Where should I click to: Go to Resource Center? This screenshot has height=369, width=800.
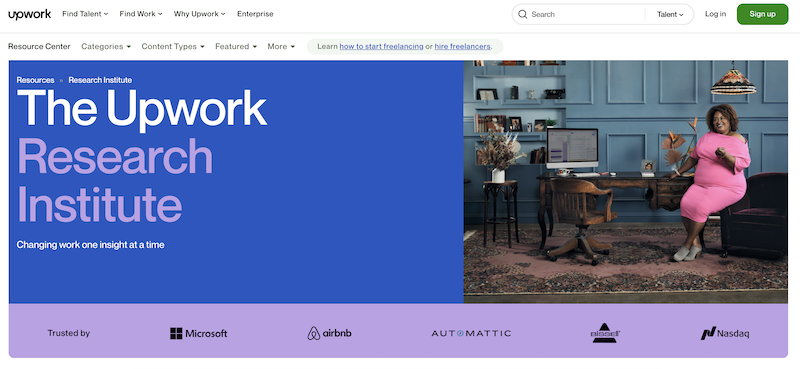pos(39,46)
